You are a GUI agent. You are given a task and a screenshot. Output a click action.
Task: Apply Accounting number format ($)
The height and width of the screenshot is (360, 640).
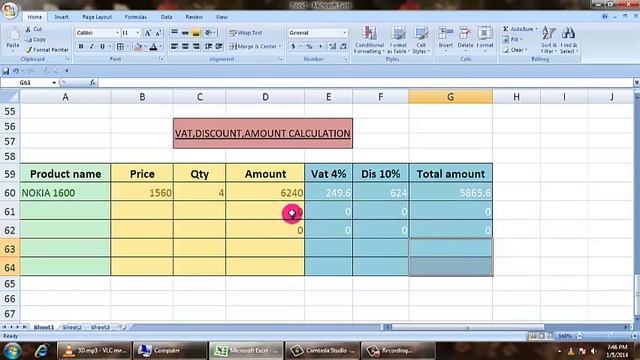(293, 47)
